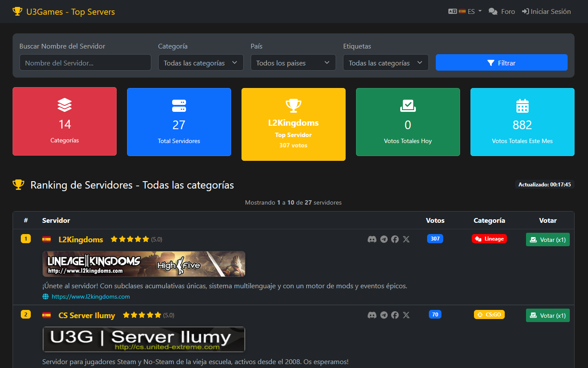Click the five-star rating of CS Server Ilumy
Screen dimensions: 588x368
(x=142, y=315)
